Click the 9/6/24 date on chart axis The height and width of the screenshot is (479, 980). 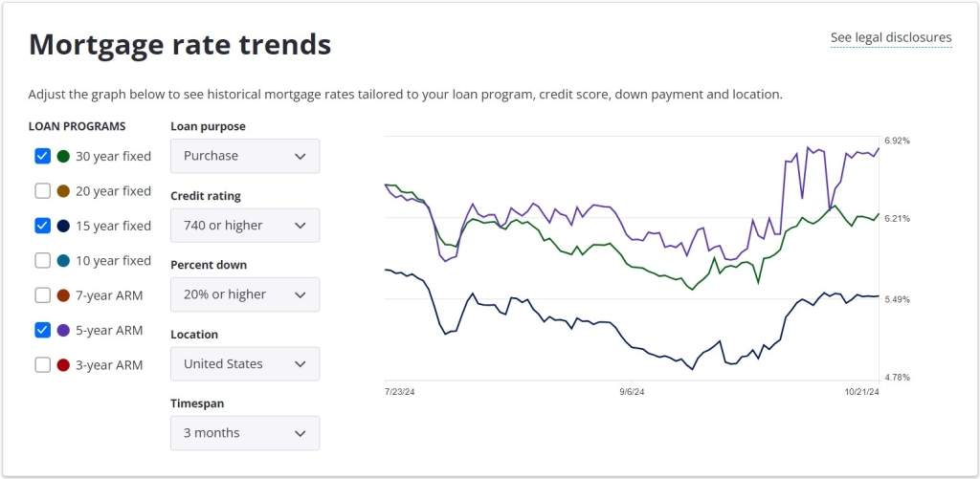point(632,392)
